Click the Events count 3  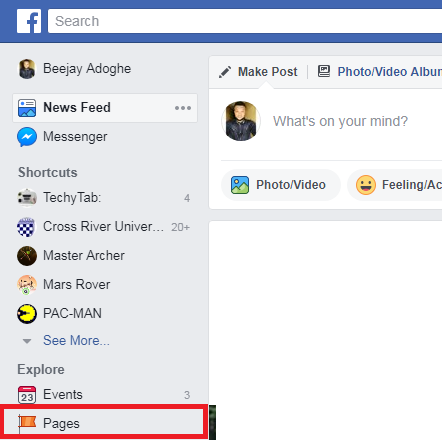tap(187, 395)
